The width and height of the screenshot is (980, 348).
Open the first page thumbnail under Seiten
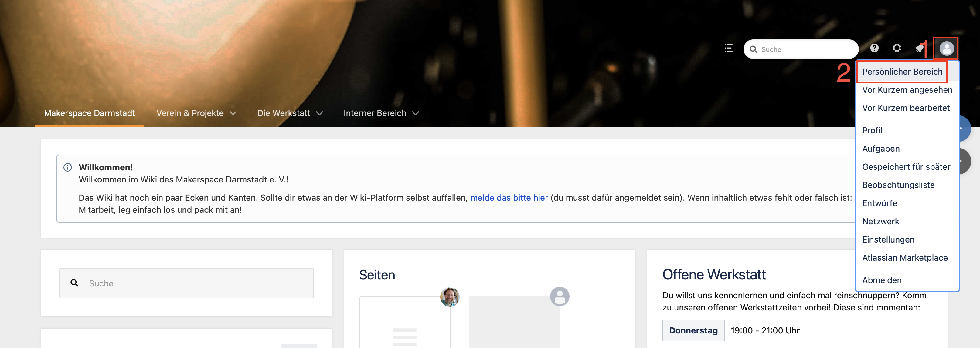tap(405, 322)
